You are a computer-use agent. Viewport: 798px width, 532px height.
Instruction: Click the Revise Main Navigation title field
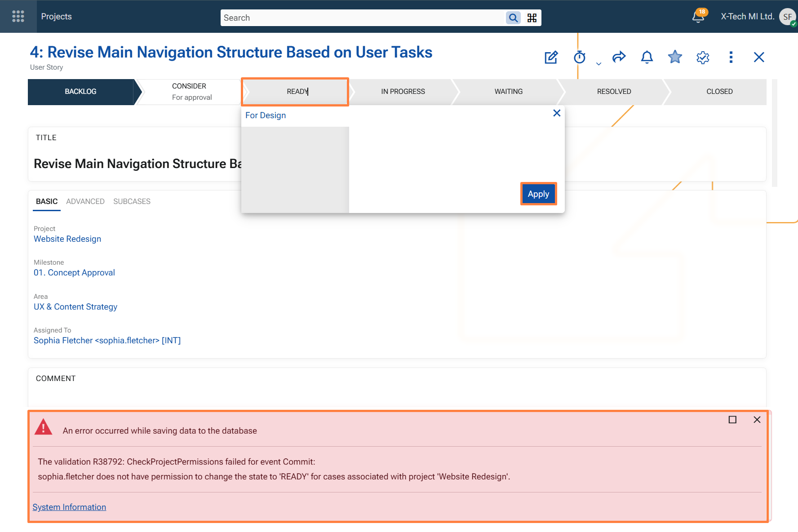coord(138,164)
